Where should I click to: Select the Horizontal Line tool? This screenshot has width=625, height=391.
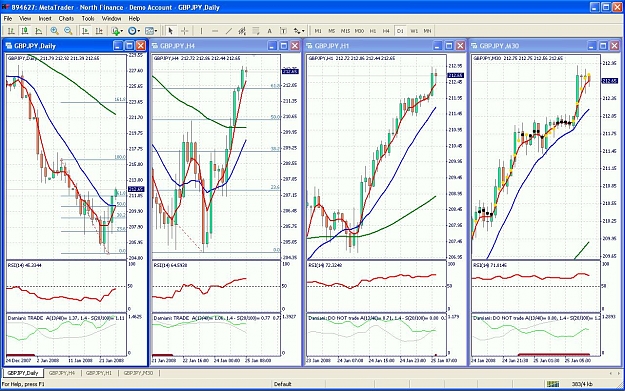point(215,31)
